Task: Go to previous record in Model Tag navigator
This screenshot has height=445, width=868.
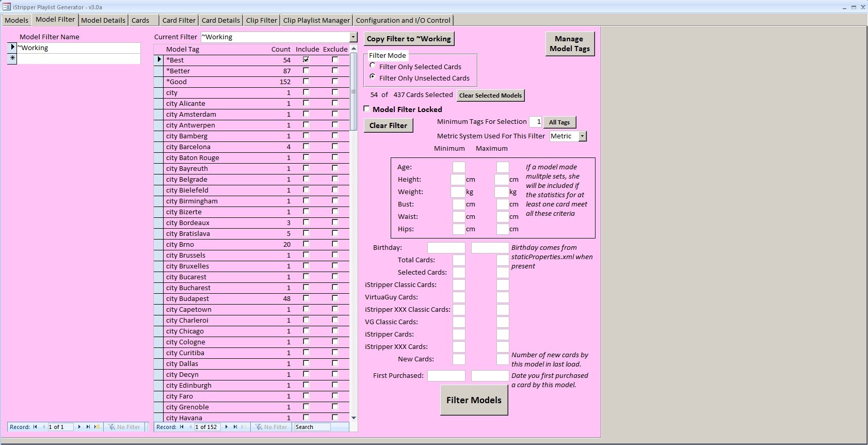Action: (x=190, y=427)
